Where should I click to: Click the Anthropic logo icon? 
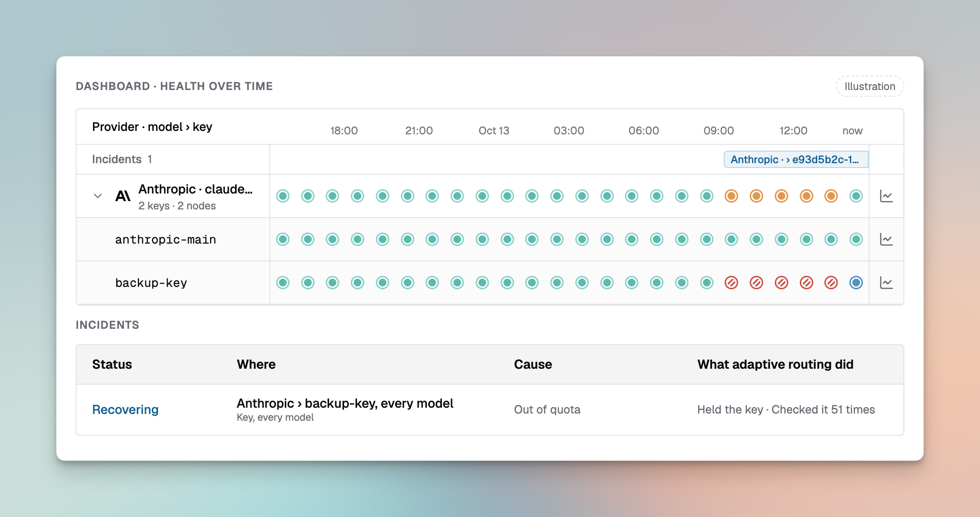pos(123,196)
